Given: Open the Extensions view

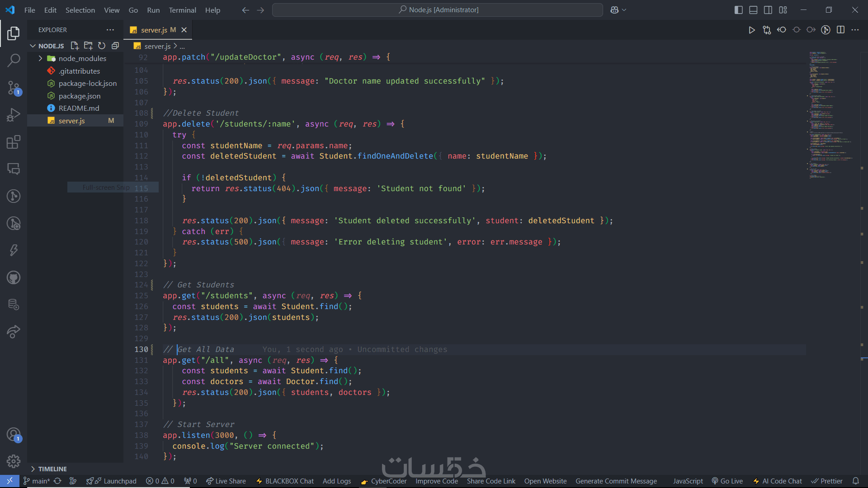Looking at the screenshot, I should click(x=14, y=142).
